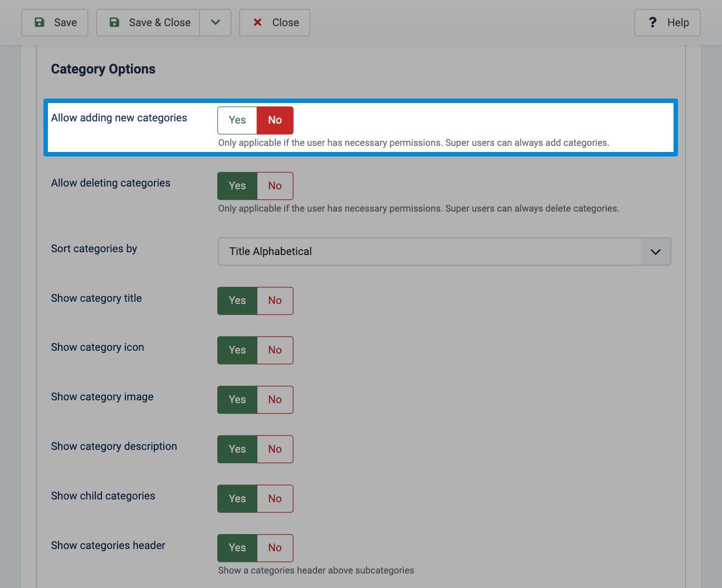Open the Save & Close dropdown arrow
722x588 pixels.
[x=216, y=23]
